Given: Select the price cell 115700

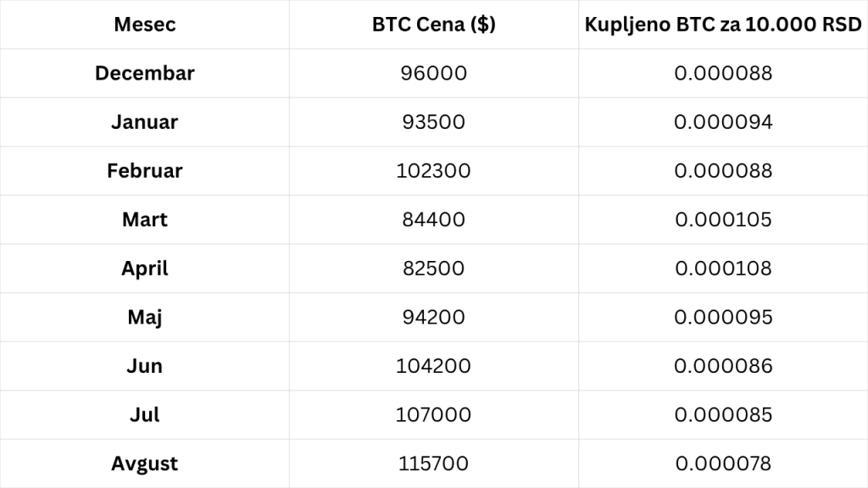Looking at the screenshot, I should pos(433,463).
